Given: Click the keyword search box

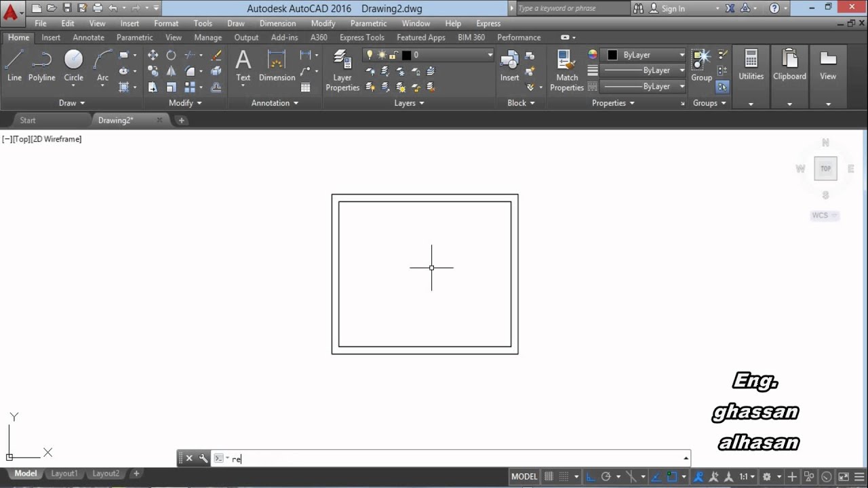Looking at the screenshot, I should [572, 9].
